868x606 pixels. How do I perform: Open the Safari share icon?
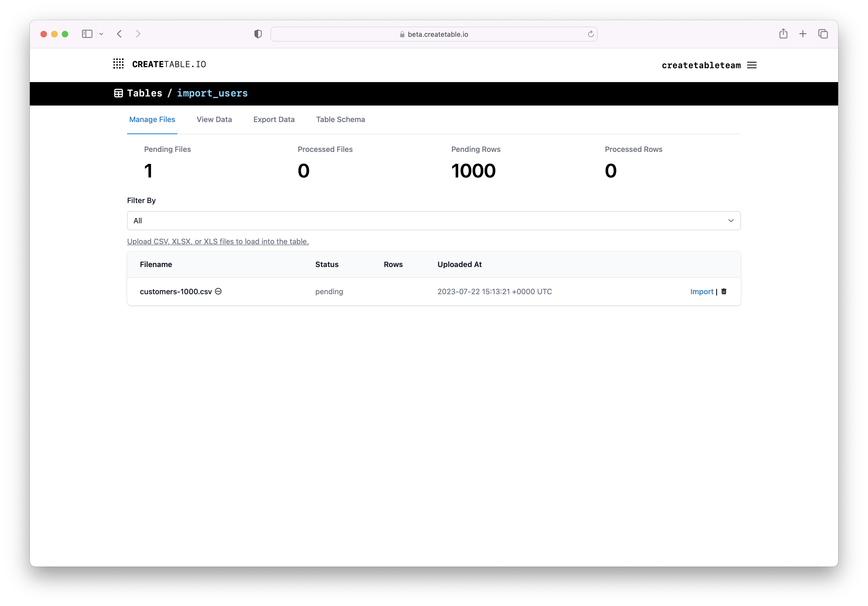[x=783, y=34]
